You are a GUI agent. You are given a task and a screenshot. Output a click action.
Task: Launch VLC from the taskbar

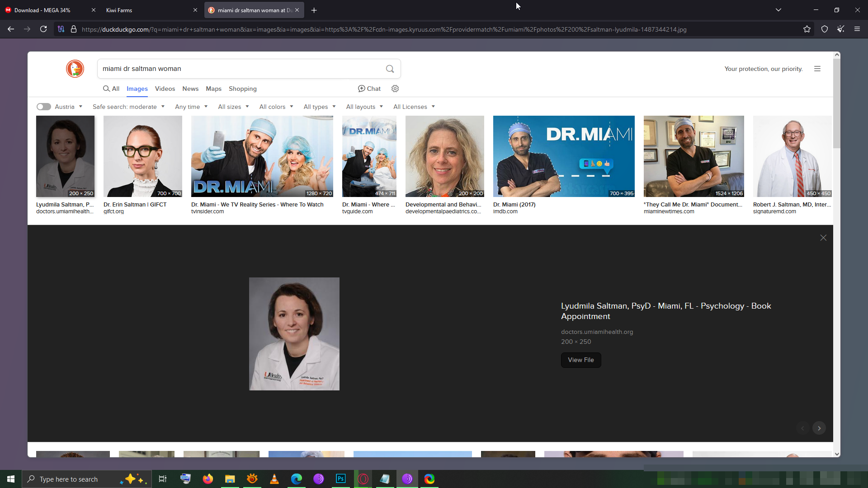[274, 479]
